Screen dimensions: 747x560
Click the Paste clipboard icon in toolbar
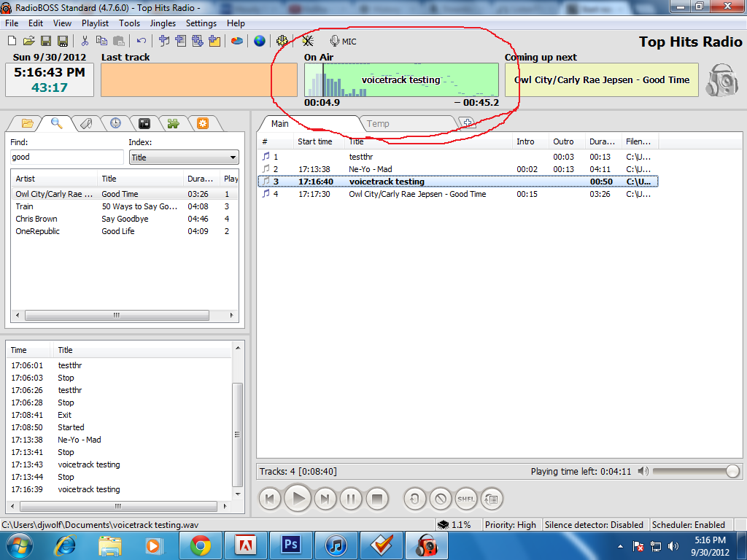point(118,41)
